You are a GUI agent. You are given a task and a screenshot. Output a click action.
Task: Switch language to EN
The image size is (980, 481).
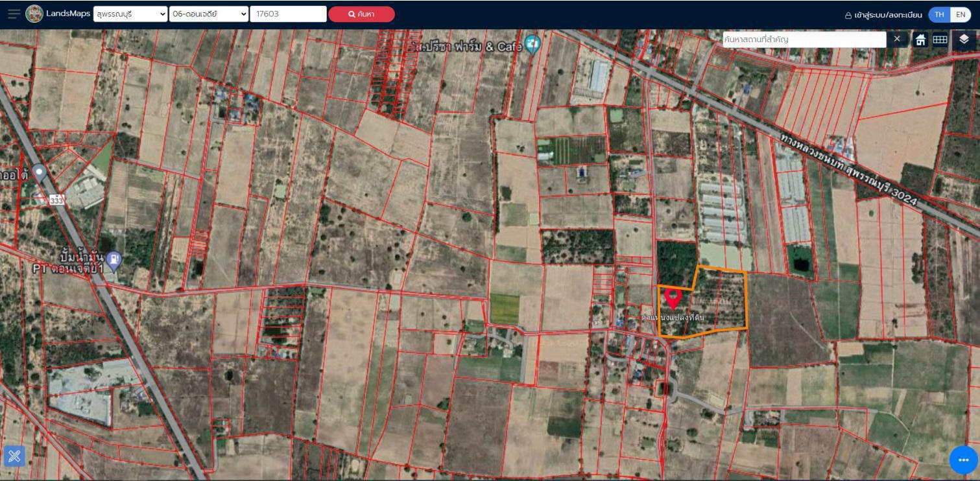(961, 14)
